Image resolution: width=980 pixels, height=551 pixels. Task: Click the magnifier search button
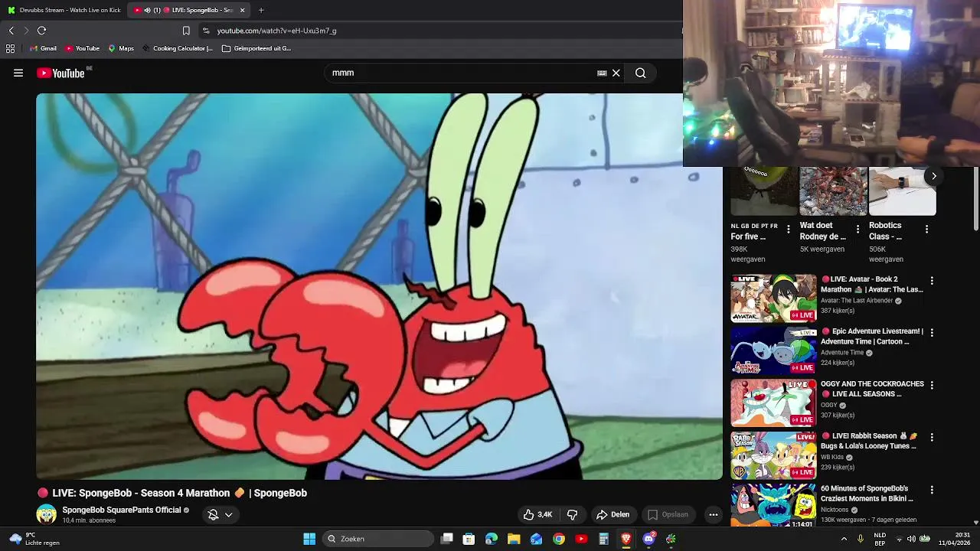pyautogui.click(x=641, y=73)
